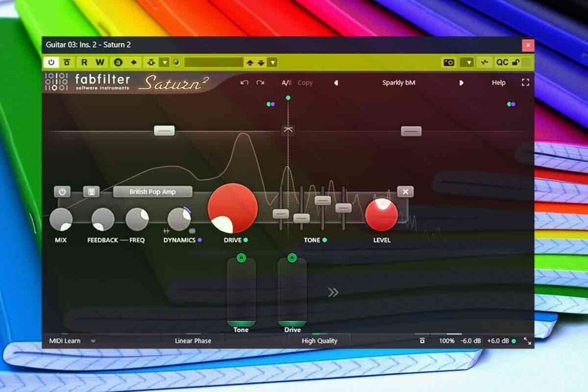Open the British Pop Amp style dropdown

(x=153, y=192)
